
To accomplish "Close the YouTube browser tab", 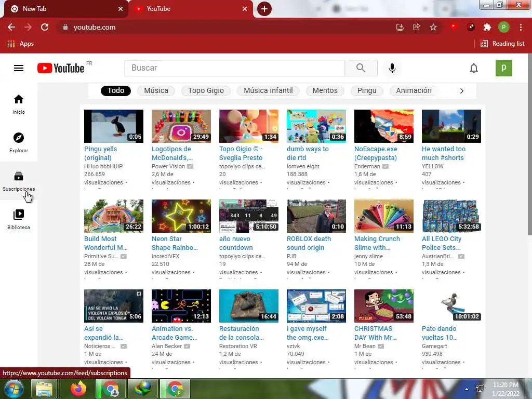I will 245,9.
